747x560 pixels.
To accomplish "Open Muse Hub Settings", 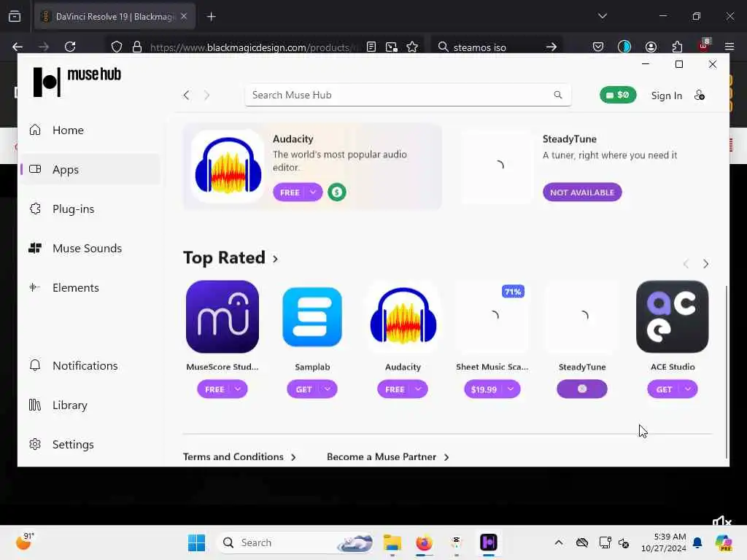I will (90, 444).
